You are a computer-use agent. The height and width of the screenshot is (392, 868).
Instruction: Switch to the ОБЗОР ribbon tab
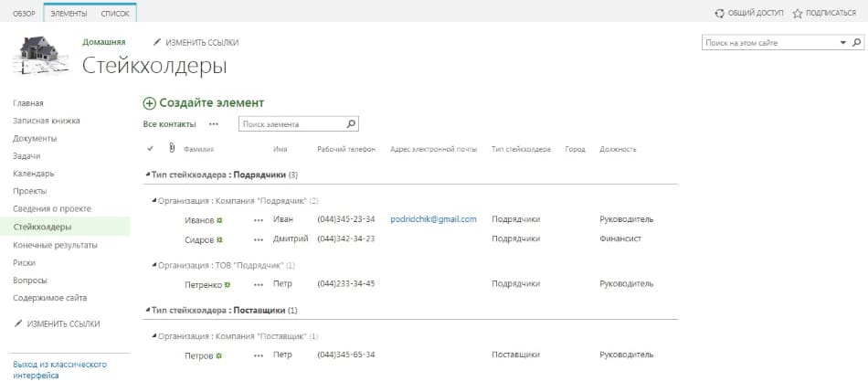click(24, 14)
